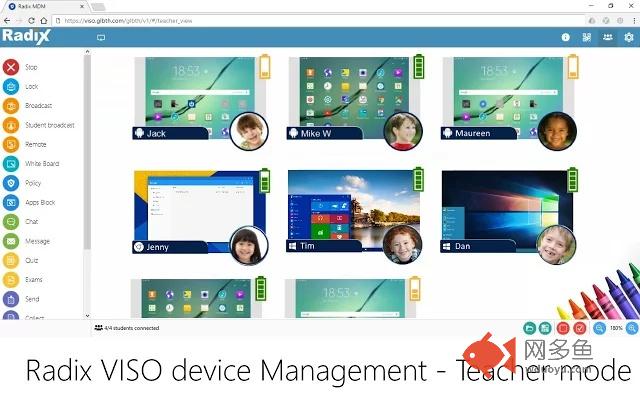Launch the Quiz icon
The width and height of the screenshot is (640, 400).
point(11,260)
